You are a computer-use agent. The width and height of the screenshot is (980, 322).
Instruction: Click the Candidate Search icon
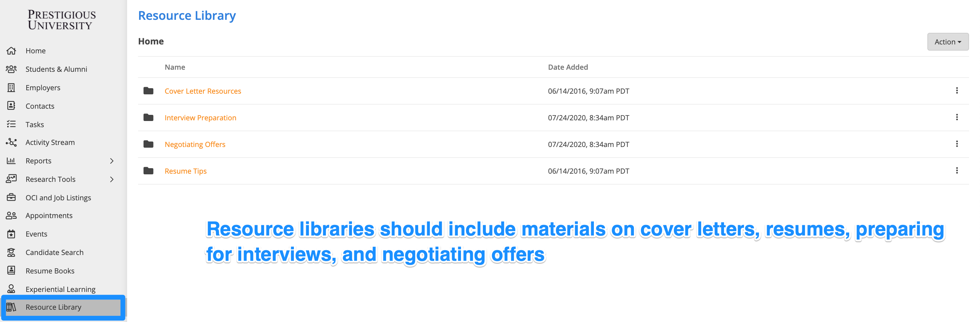[x=11, y=252]
